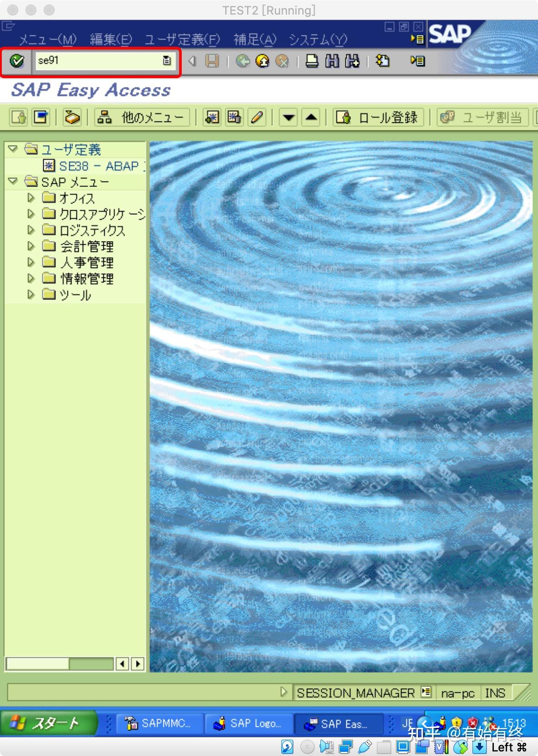Expand the 人事管理 folder
The height and width of the screenshot is (756, 538).
31,262
